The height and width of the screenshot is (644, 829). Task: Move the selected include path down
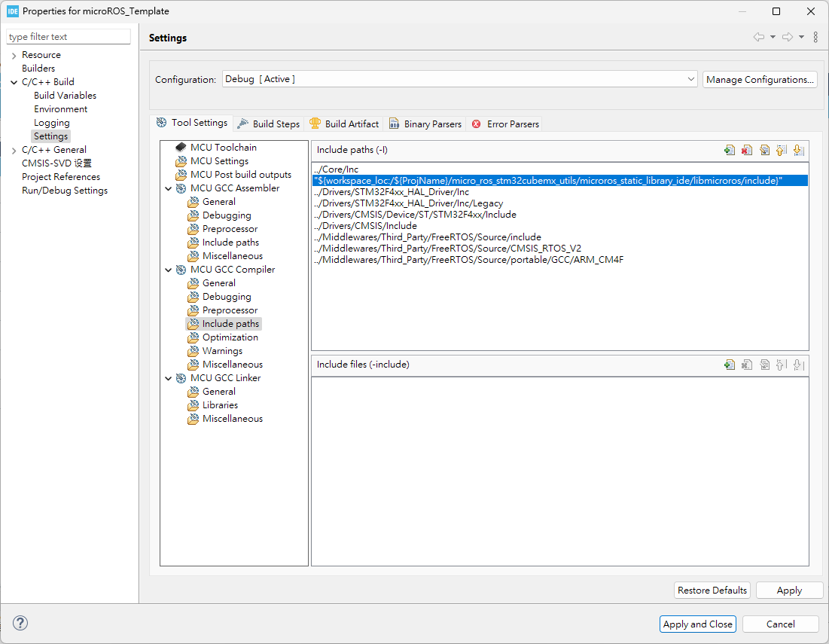799,150
